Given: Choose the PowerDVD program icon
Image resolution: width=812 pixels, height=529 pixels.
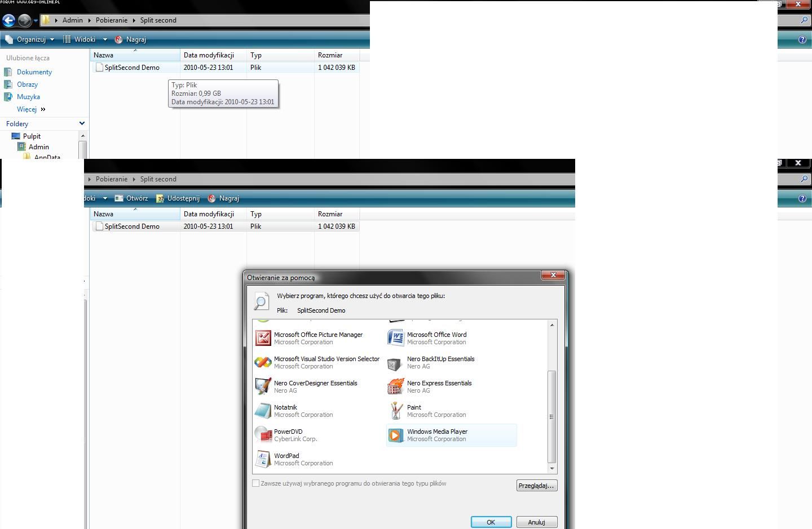Looking at the screenshot, I should pos(263,435).
